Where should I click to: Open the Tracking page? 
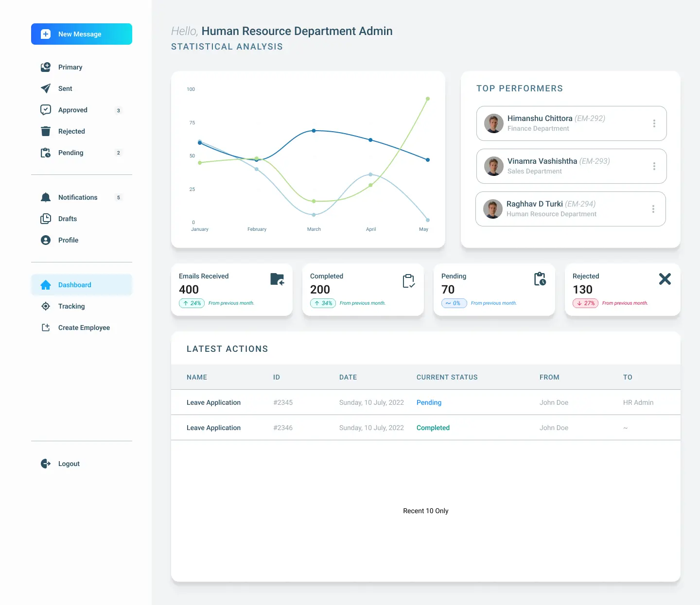[71, 306]
